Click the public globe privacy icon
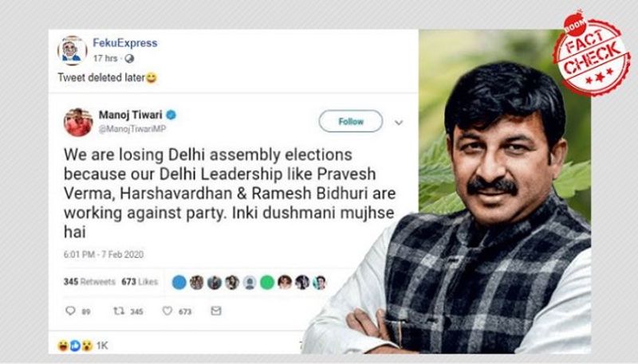638x364 pixels. point(129,58)
